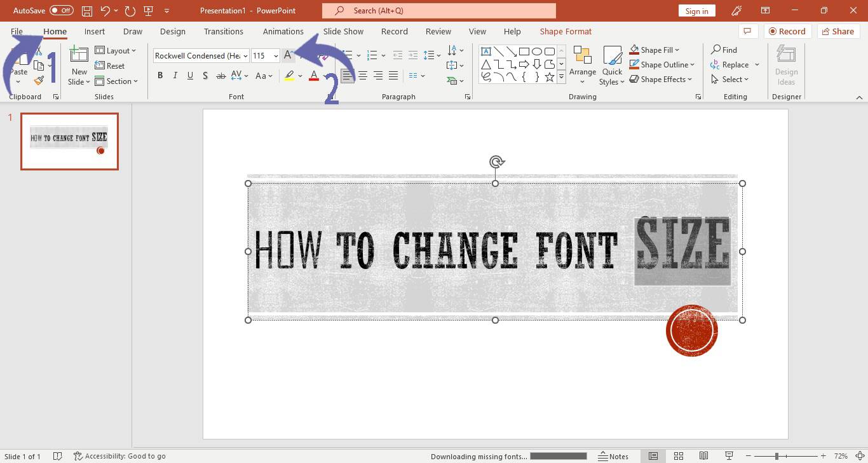Expand the Section dropdown
This screenshot has width=868, height=463.
(117, 81)
